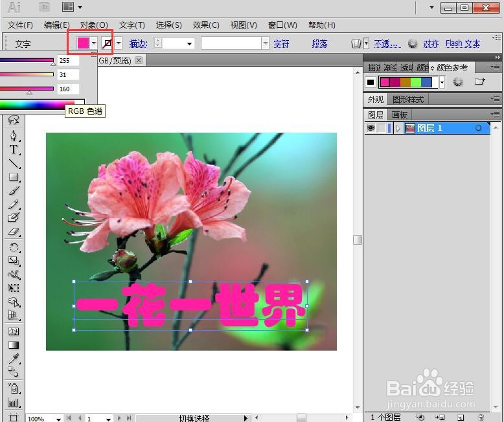504x422 pixels.
Task: Make clipping mask icon in Layers panel
Action: [x=420, y=417]
